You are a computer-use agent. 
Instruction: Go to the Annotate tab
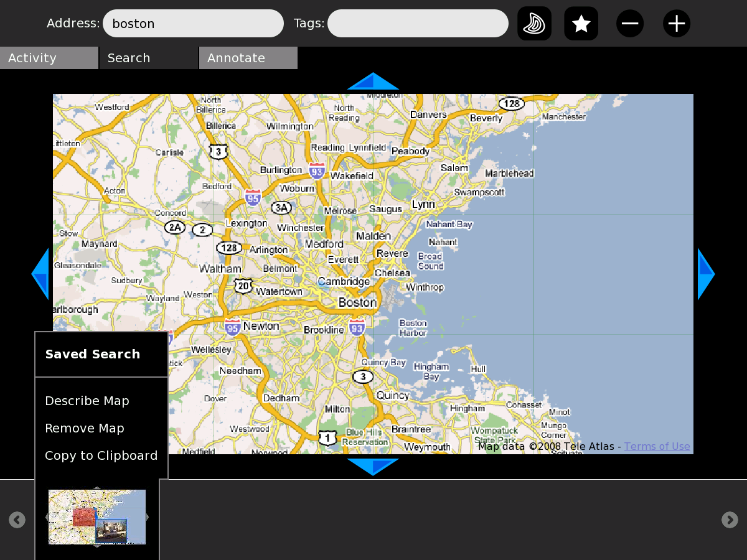[x=248, y=58]
